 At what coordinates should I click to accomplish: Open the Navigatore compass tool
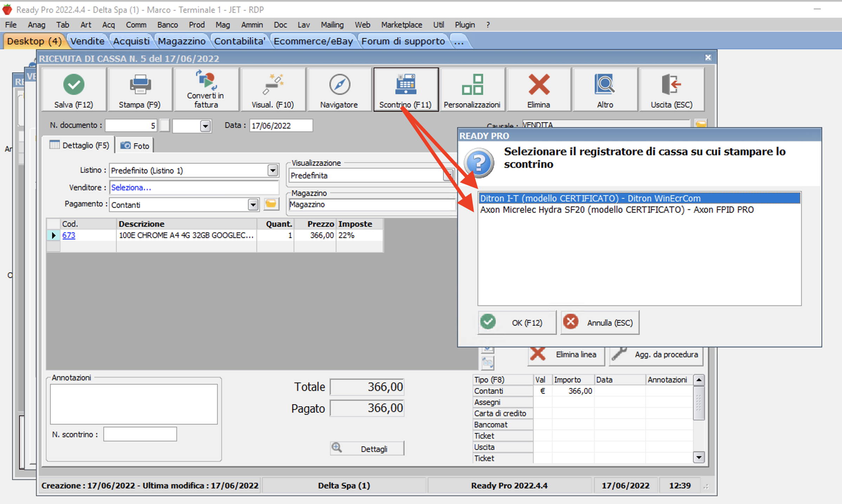[x=339, y=90]
